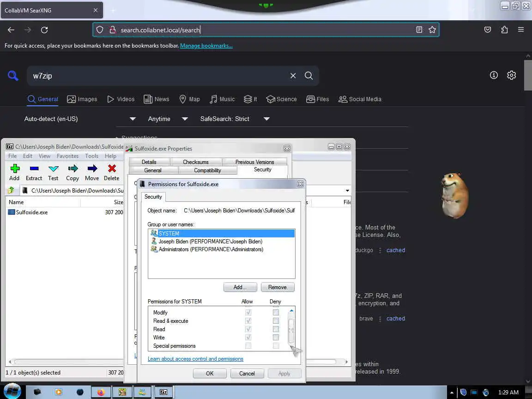Click the browser address bar

pos(266,30)
